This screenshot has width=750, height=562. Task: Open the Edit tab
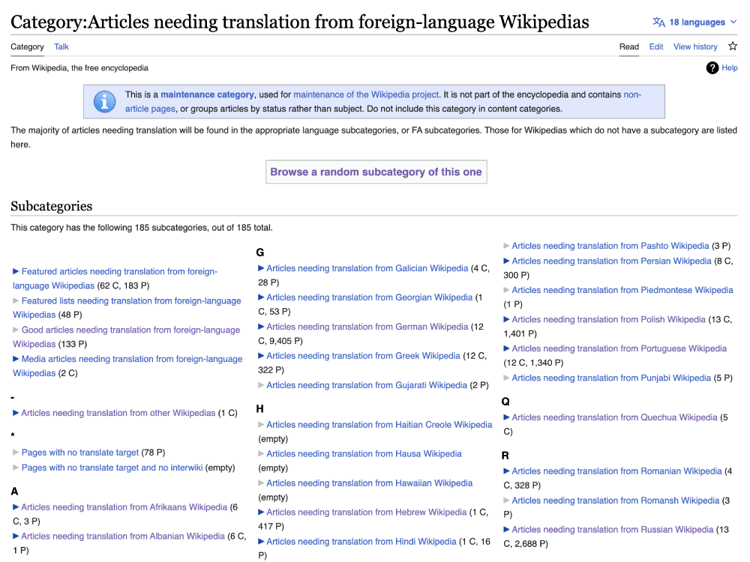[656, 46]
